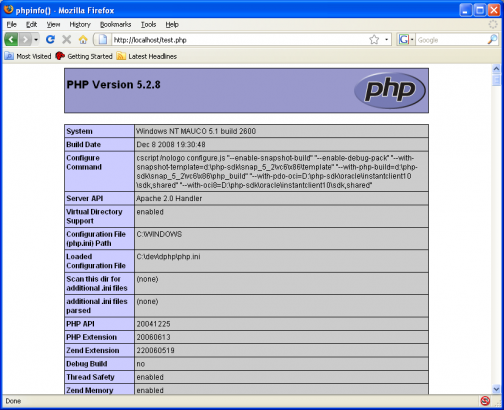Click the Configure Command label

pyautogui.click(x=84, y=162)
